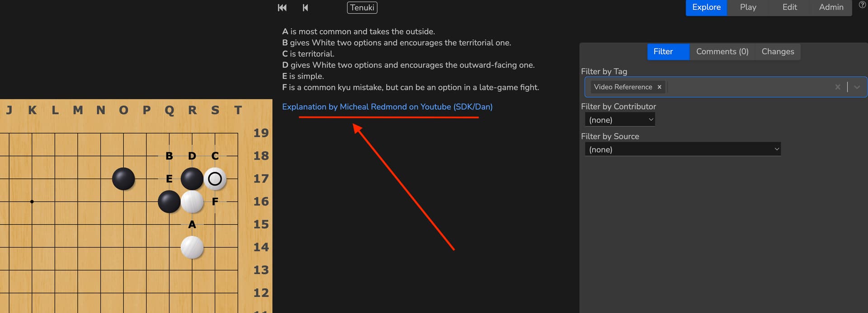The width and height of the screenshot is (868, 313).
Task: Select the marked white stone at S17
Action: (215, 179)
